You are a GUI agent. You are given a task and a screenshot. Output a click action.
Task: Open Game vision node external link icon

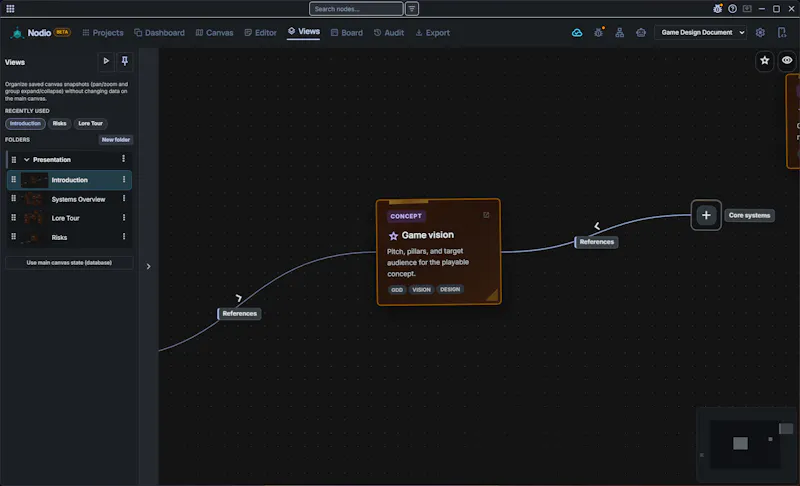click(486, 215)
